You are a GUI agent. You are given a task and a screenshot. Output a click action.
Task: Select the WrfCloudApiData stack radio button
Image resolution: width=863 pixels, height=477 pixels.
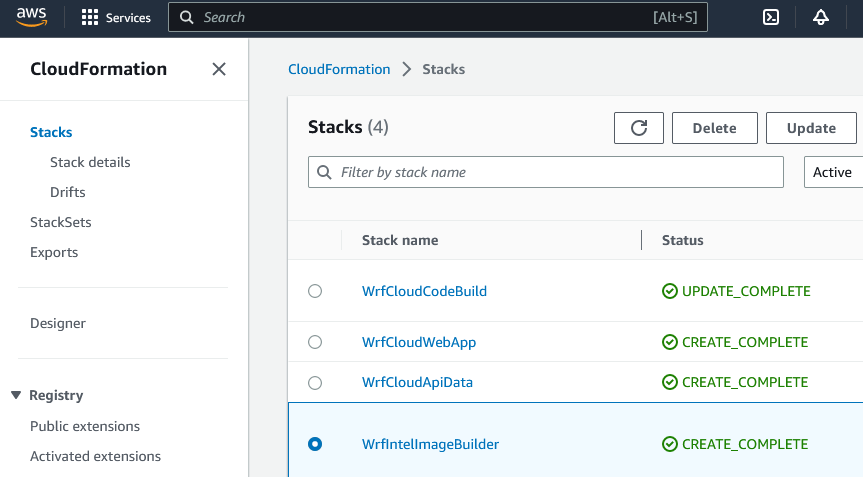click(315, 382)
